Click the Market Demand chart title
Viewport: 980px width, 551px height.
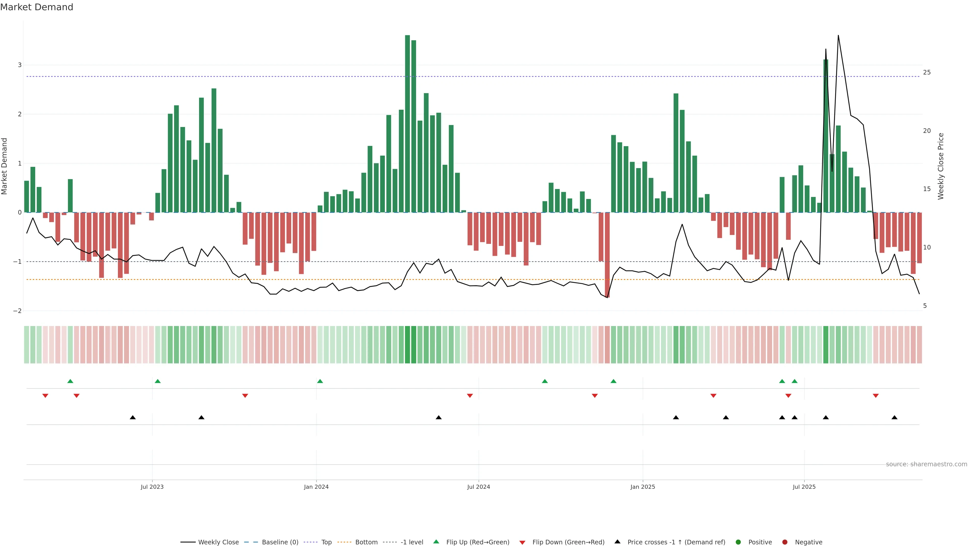pyautogui.click(x=36, y=7)
